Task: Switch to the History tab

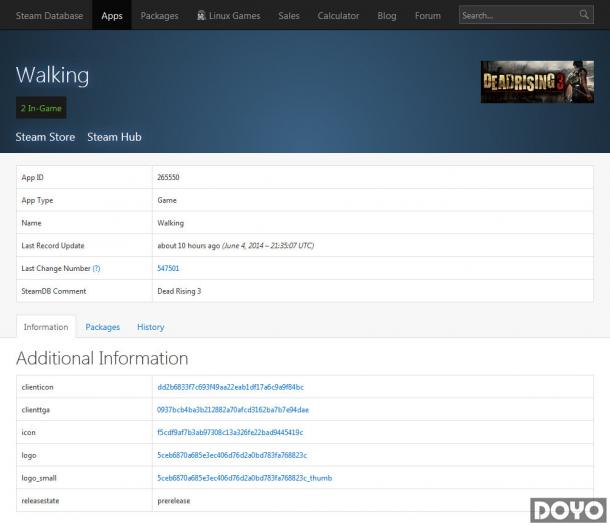Action: (x=151, y=327)
